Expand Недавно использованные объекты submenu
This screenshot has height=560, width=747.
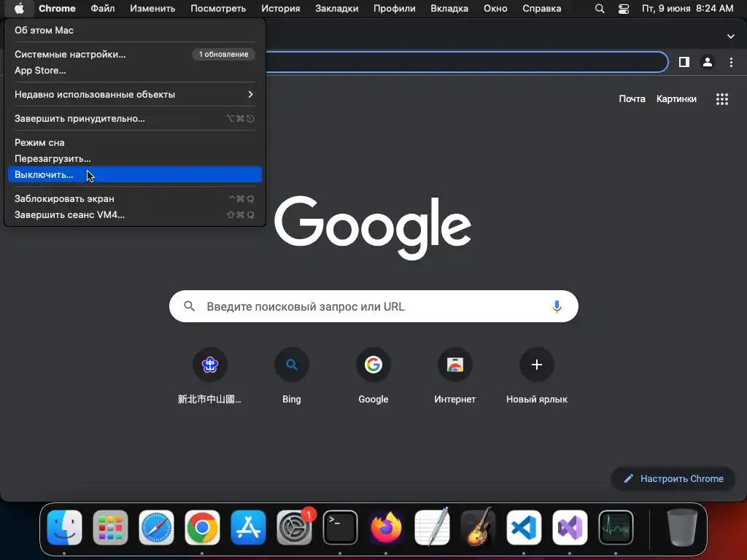pyautogui.click(x=135, y=94)
